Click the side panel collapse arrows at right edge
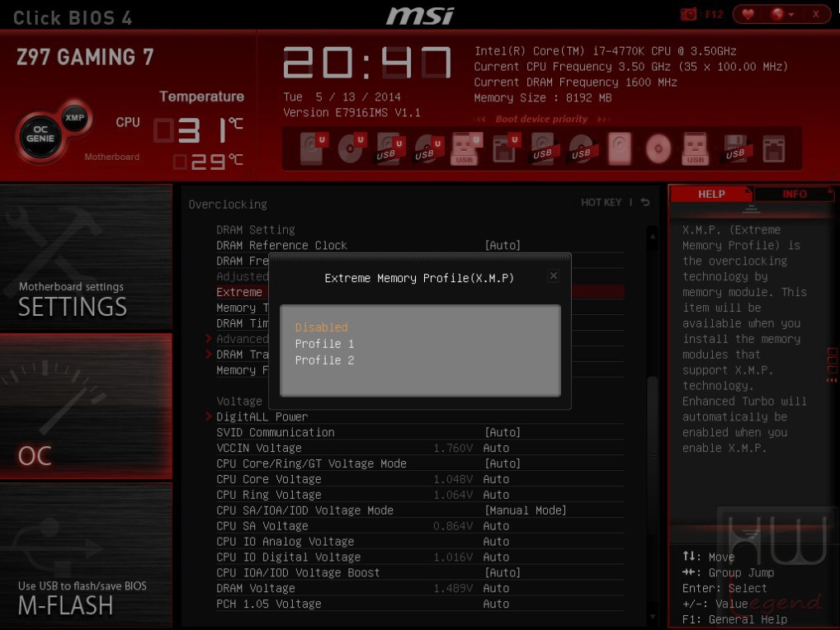The image size is (840, 630). coord(832,379)
